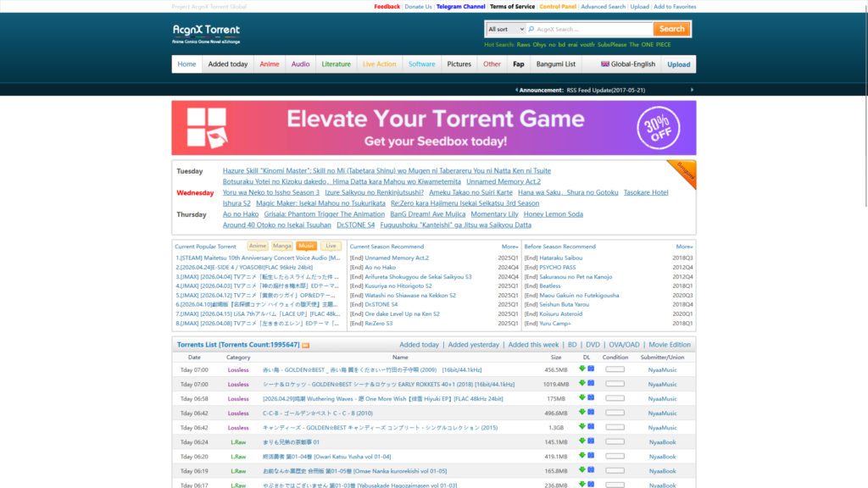Click blue magnet icon for 1019.4MB torrent

(591, 383)
